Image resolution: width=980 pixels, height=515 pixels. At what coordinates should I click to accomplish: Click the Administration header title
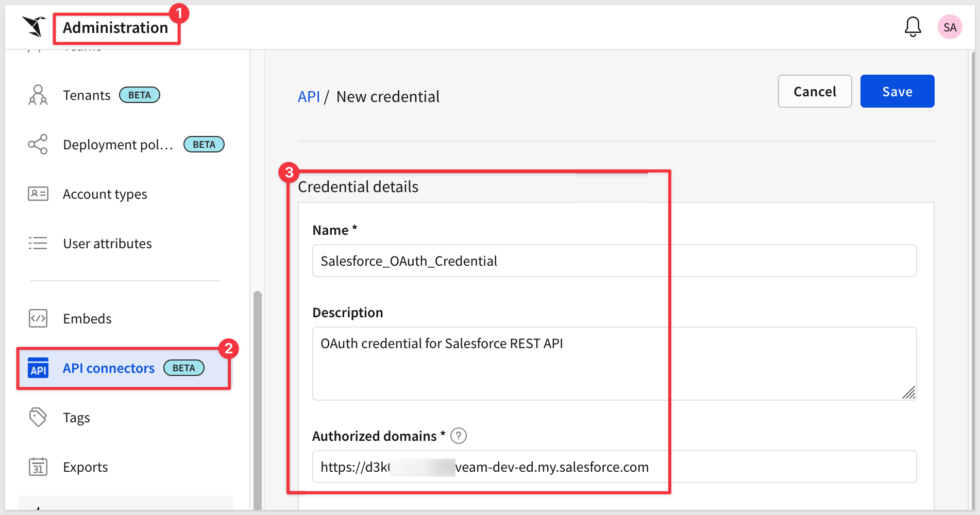point(115,28)
